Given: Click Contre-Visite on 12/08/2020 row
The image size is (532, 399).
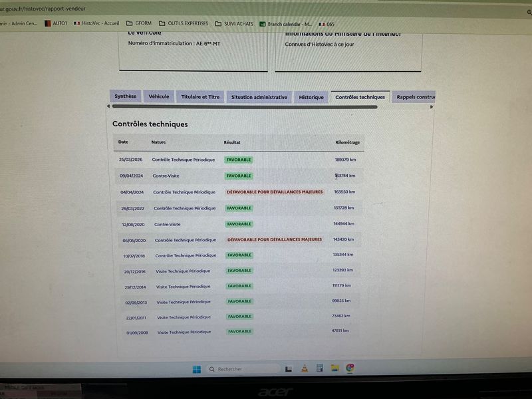Looking at the screenshot, I should point(168,224).
